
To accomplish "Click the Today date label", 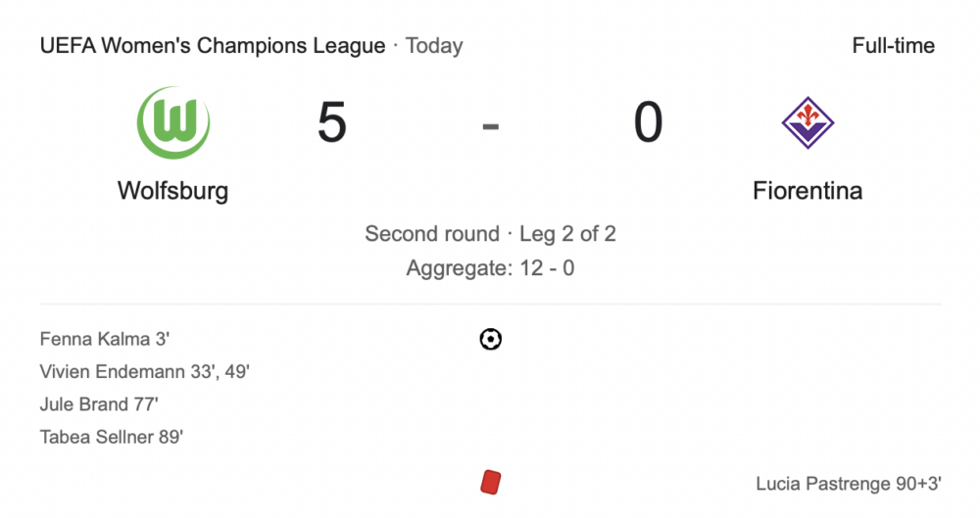I will point(434,46).
